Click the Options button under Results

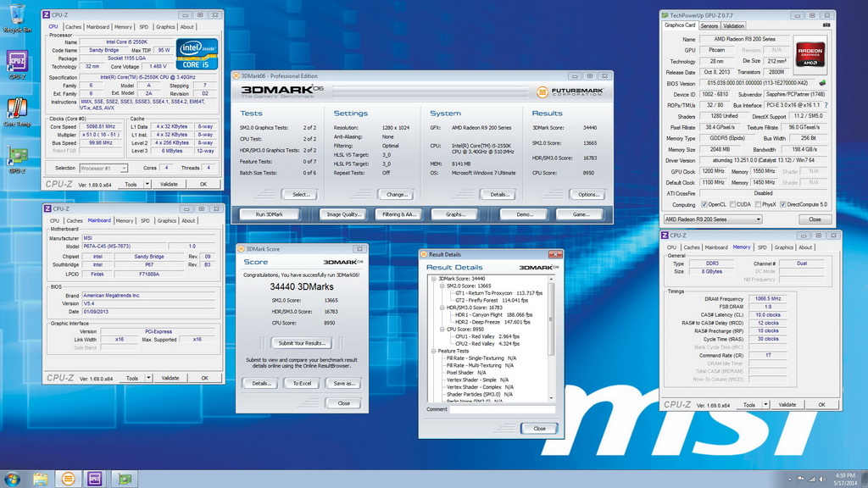click(x=588, y=195)
